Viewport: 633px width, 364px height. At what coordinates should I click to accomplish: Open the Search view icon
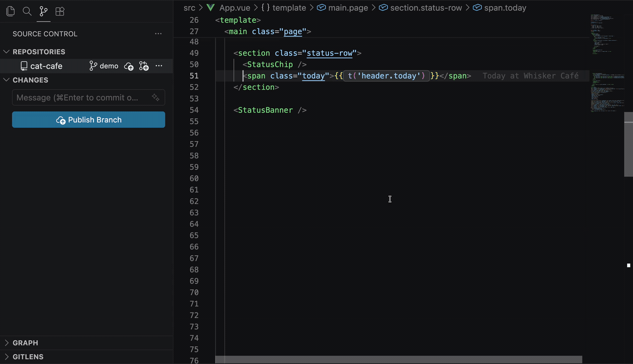27,11
